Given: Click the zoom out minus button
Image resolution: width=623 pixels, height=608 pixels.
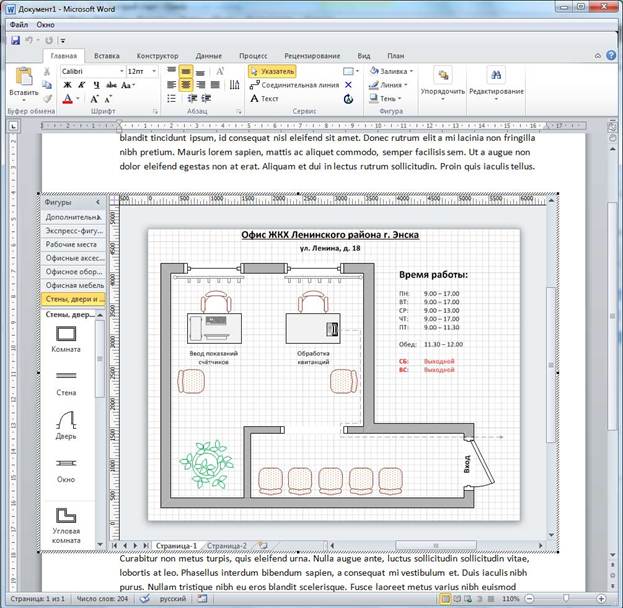Looking at the screenshot, I should point(530,598).
